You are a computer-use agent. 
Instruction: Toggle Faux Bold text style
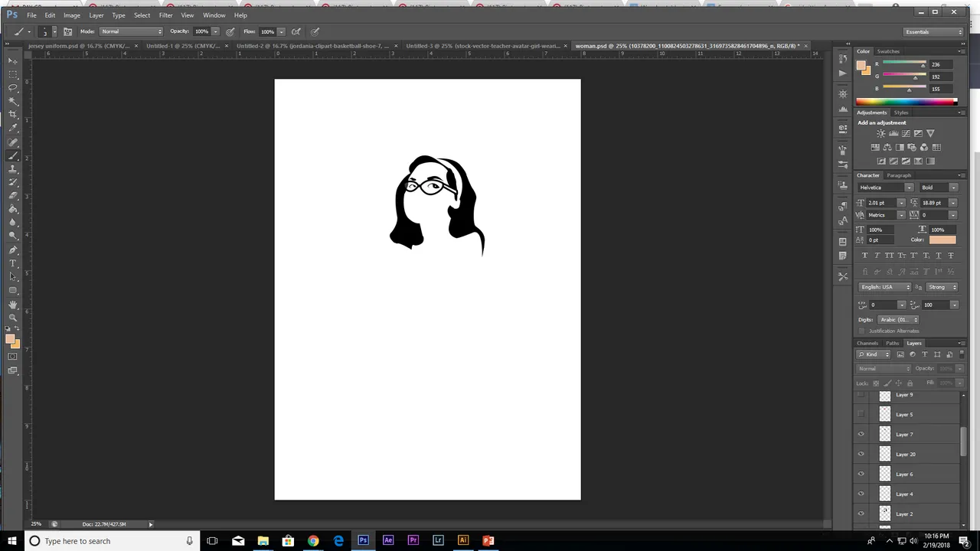pos(864,255)
